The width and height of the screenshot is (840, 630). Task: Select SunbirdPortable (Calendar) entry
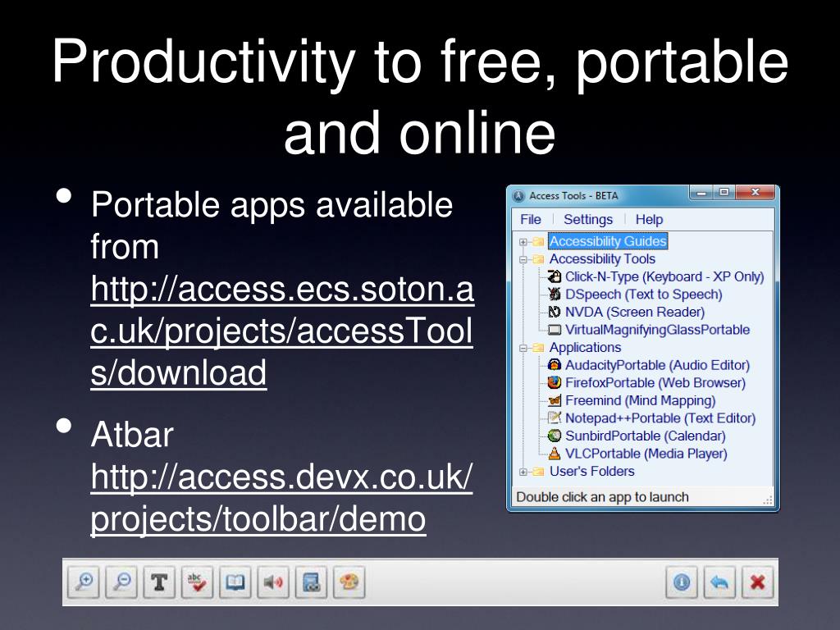click(645, 436)
